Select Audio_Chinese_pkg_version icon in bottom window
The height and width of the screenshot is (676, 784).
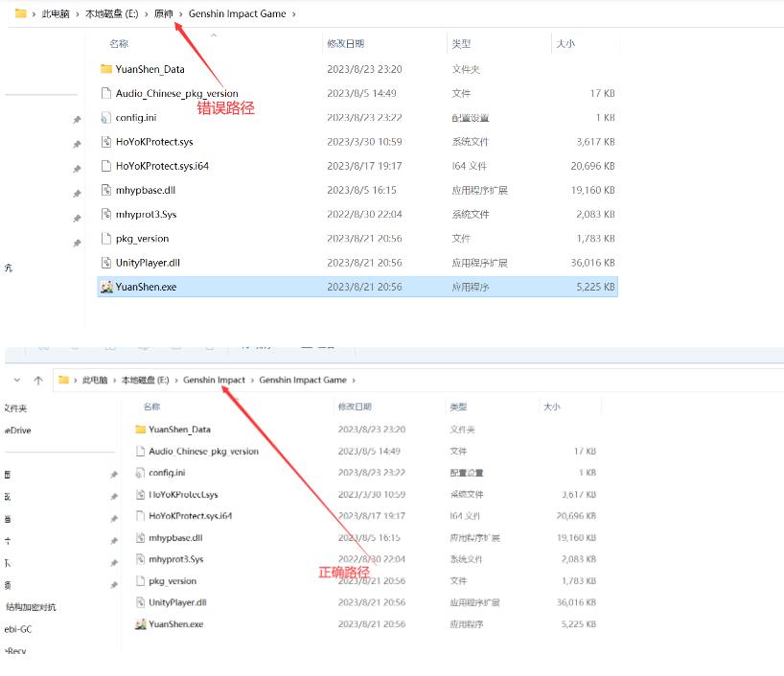(141, 452)
